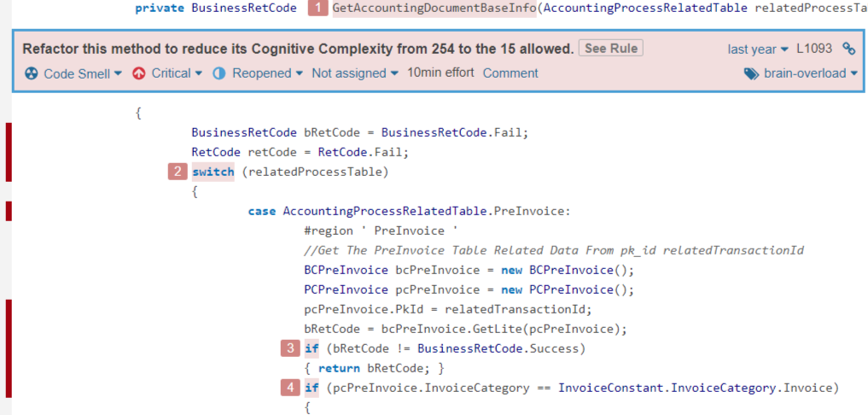Click the L1093 line number

click(x=814, y=49)
